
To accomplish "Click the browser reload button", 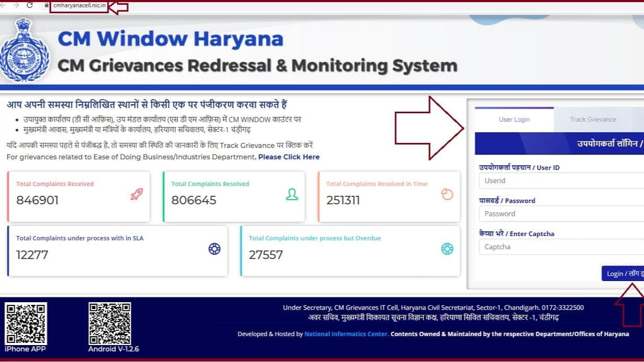I will click(30, 5).
